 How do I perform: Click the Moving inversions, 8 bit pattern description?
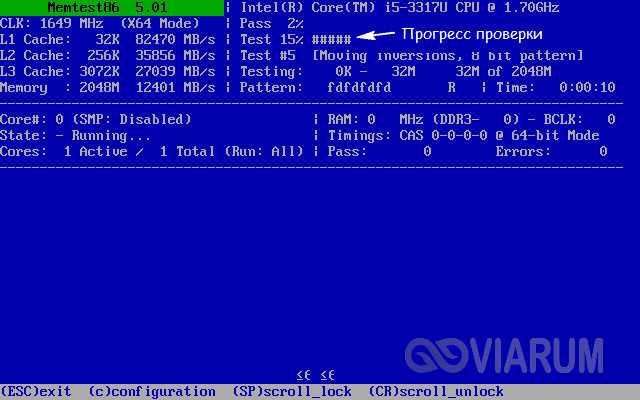[x=448, y=56]
